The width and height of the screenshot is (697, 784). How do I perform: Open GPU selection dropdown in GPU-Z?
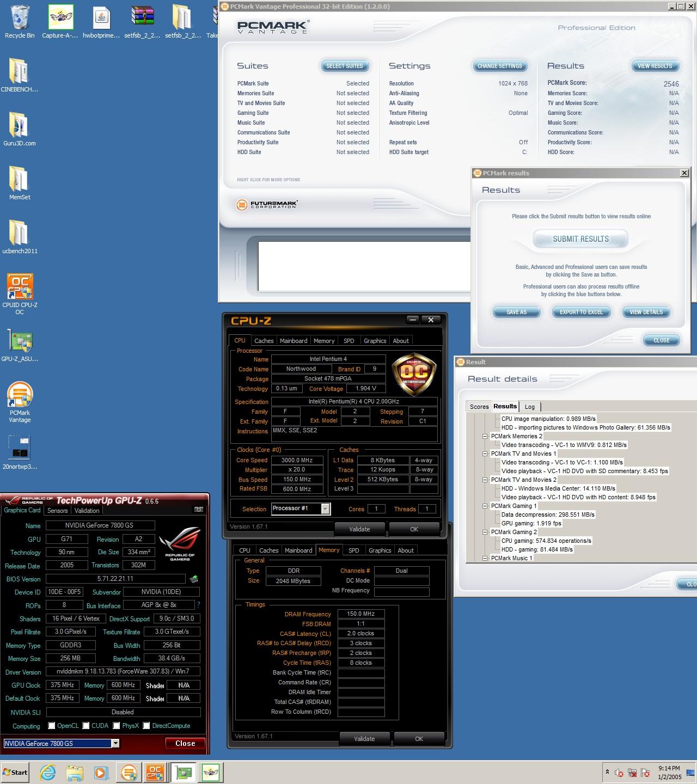[x=115, y=743]
